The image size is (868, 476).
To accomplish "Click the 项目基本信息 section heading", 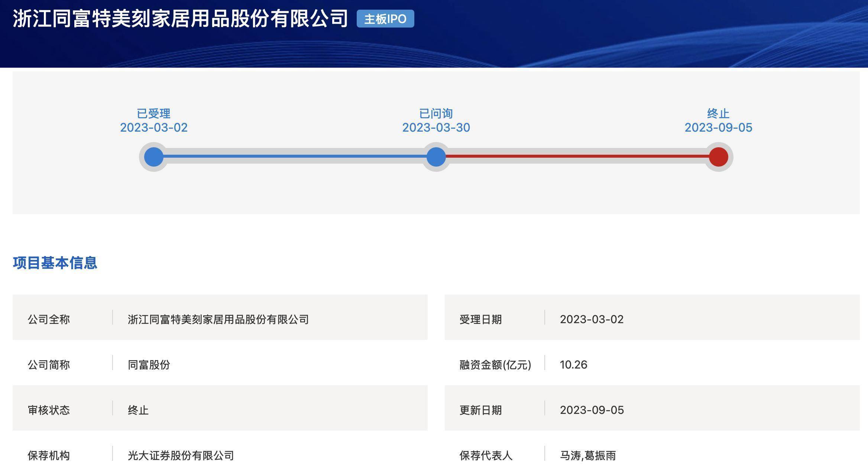I will pos(55,263).
